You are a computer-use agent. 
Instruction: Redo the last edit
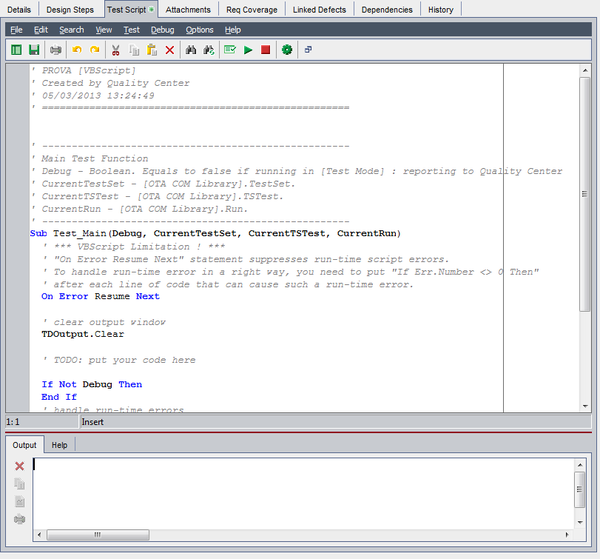point(95,50)
